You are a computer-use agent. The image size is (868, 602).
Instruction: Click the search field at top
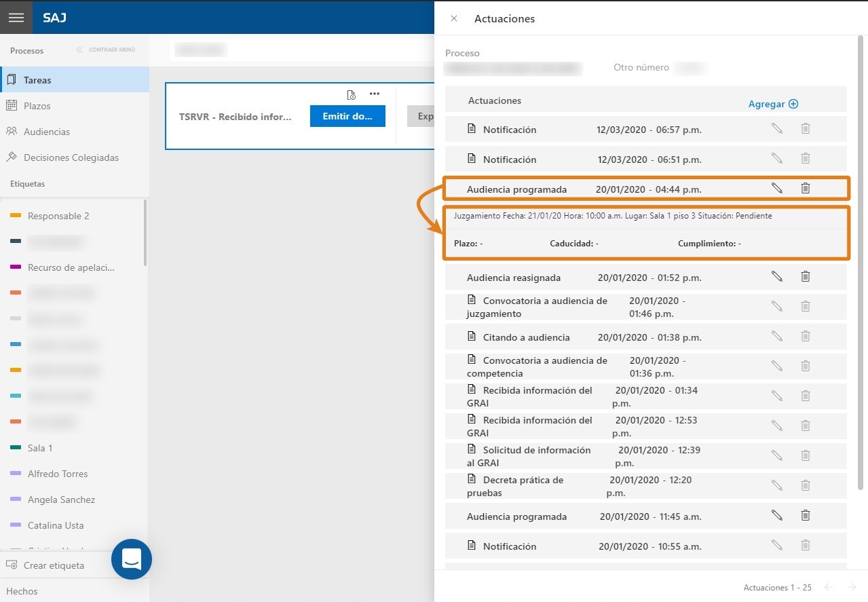tap(301, 50)
